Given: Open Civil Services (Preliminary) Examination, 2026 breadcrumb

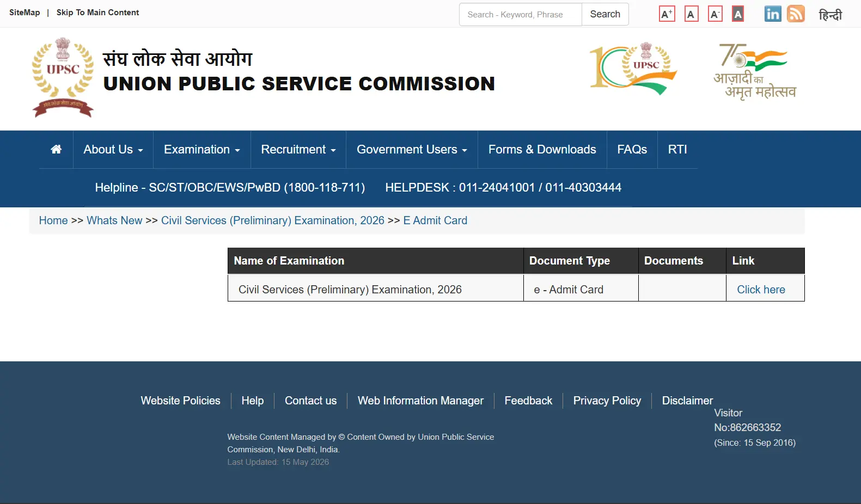Looking at the screenshot, I should [273, 220].
